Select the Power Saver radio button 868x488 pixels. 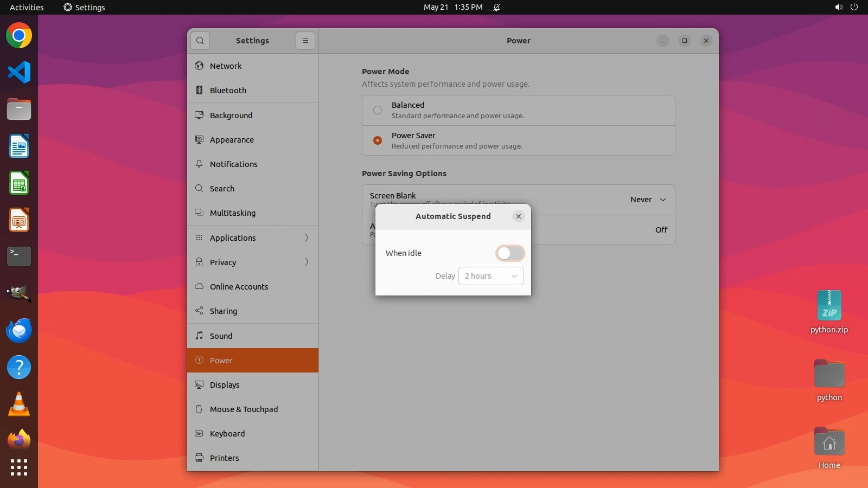[x=378, y=140]
